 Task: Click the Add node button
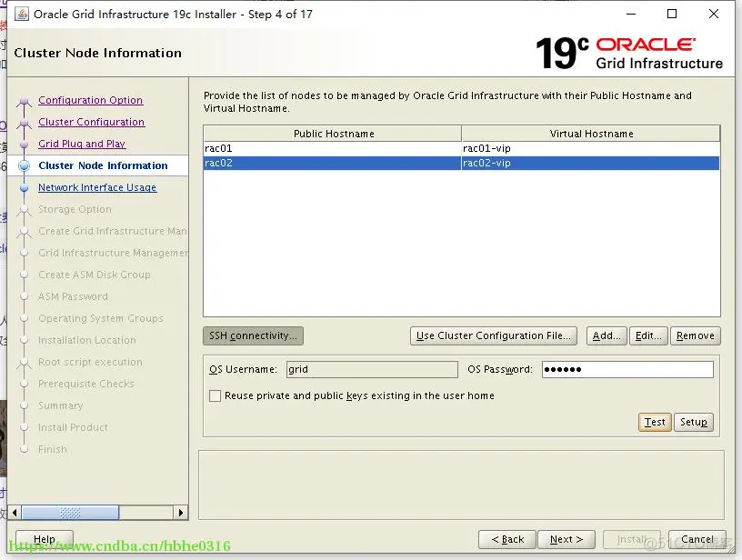point(607,335)
